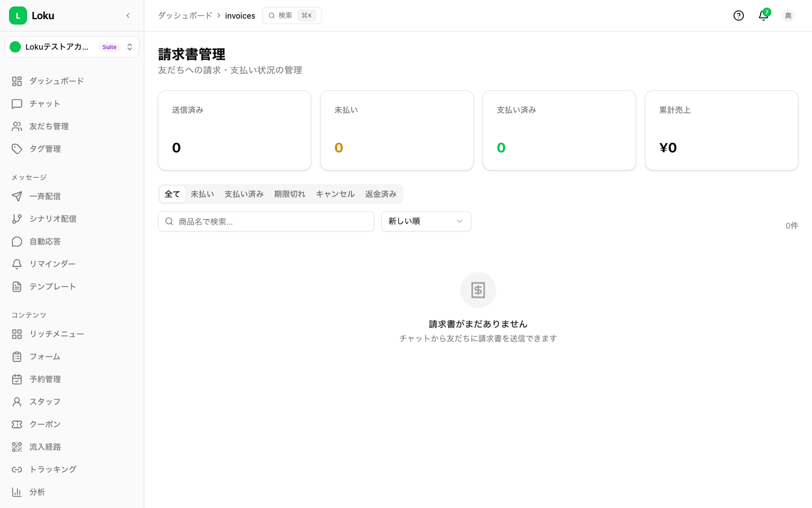Click the テンプレート document icon
Image resolution: width=812 pixels, height=508 pixels.
(x=17, y=287)
